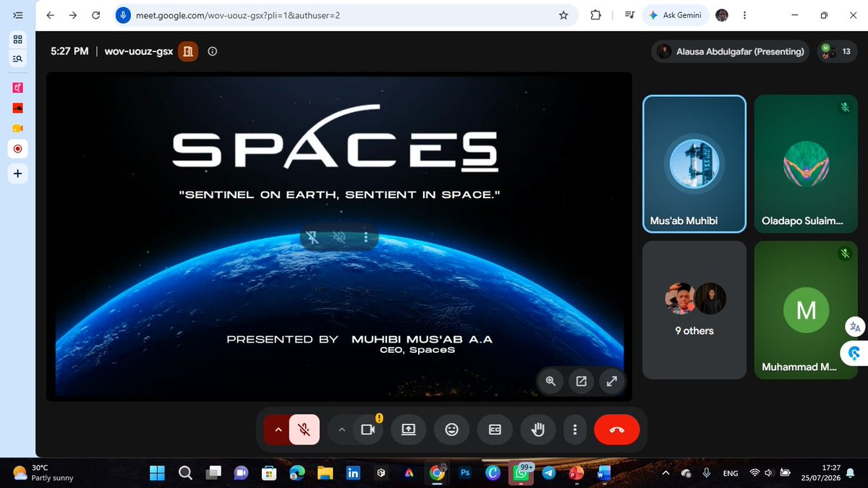Reload the Meet page
Image resolution: width=868 pixels, height=488 pixels.
(x=96, y=15)
